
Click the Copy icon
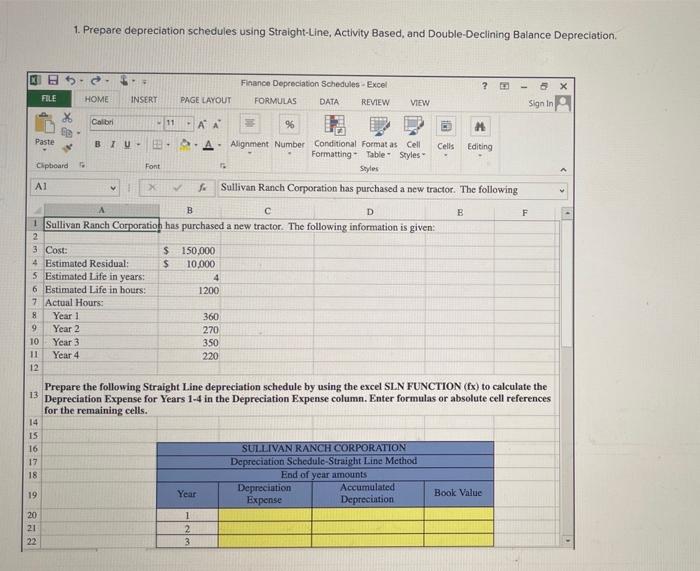tap(67, 132)
